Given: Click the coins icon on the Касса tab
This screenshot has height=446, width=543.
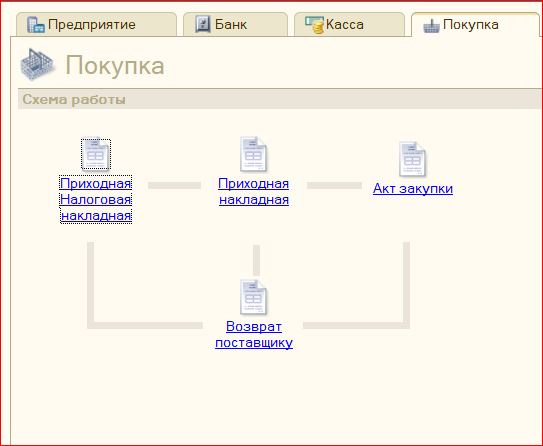Looking at the screenshot, I should 315,25.
